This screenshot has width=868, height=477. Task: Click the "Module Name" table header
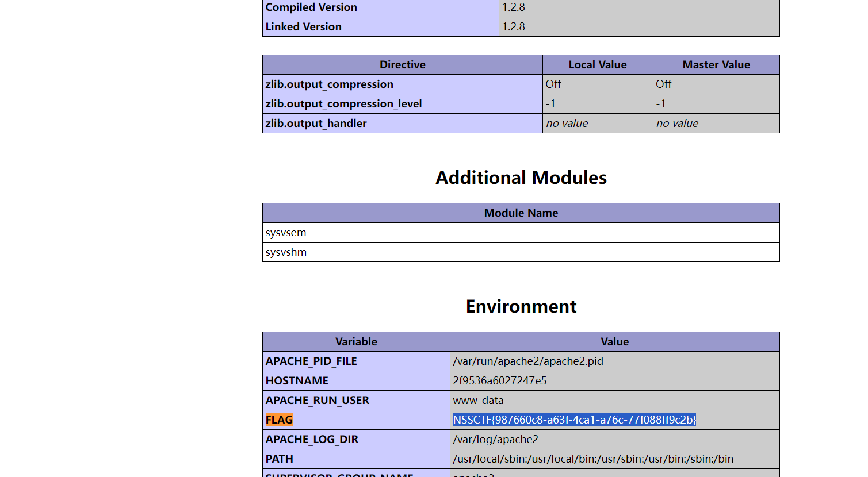pyautogui.click(x=521, y=213)
